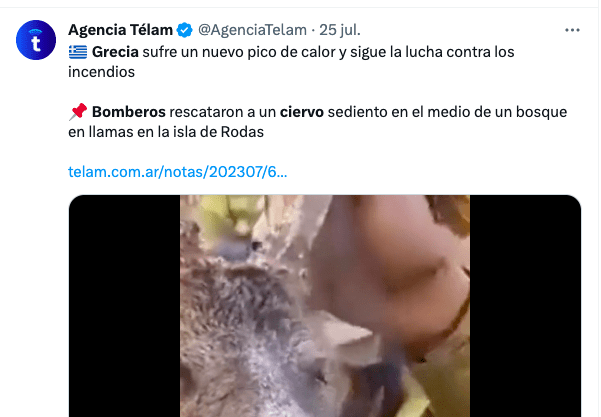Click the Greek flag emoji
The height and width of the screenshot is (417, 601).
(78, 52)
